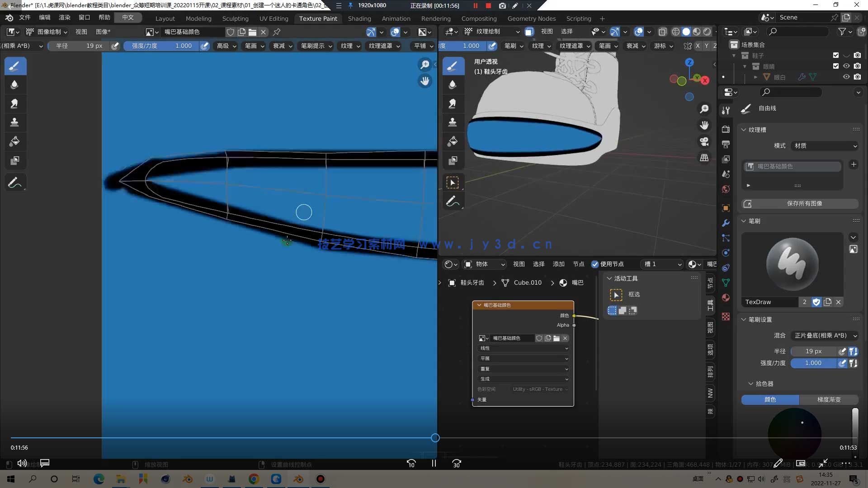Select the Soften brush tool

[14, 85]
